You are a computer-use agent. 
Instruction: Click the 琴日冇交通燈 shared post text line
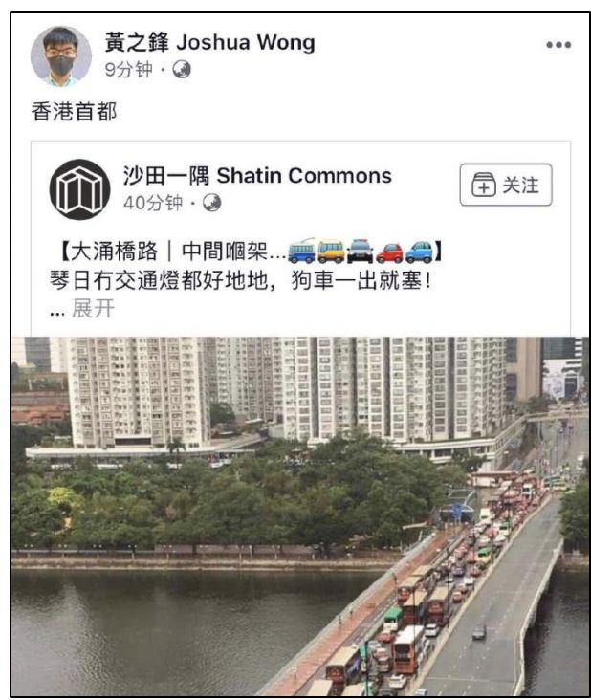click(241, 281)
